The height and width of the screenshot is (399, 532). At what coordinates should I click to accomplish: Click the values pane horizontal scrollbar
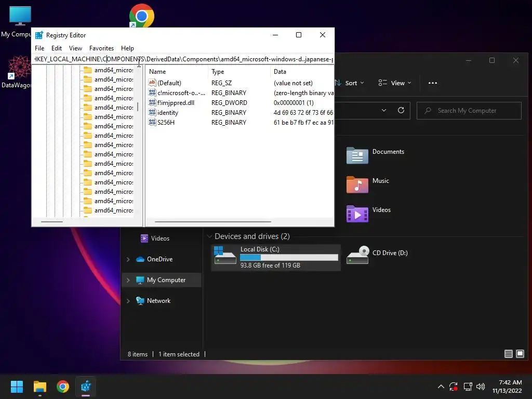click(x=212, y=222)
